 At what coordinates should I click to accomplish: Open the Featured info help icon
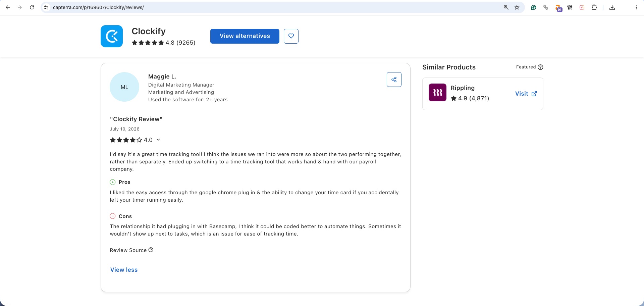pyautogui.click(x=540, y=67)
